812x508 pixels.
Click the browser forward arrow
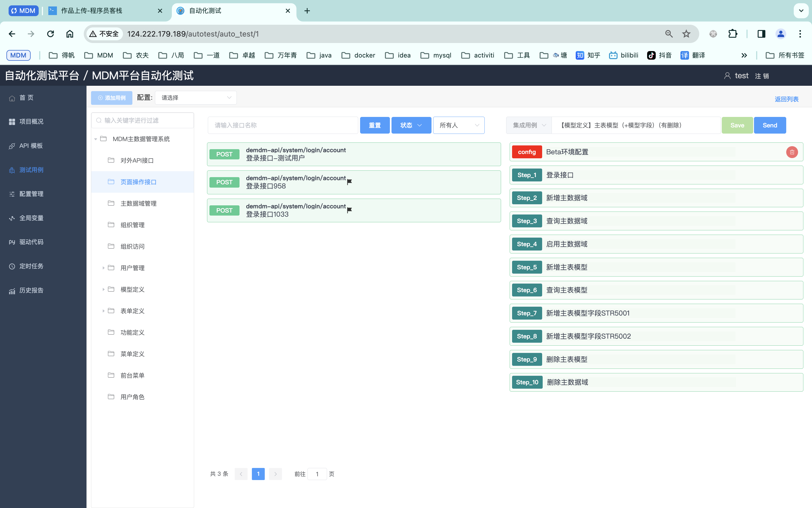tap(31, 34)
